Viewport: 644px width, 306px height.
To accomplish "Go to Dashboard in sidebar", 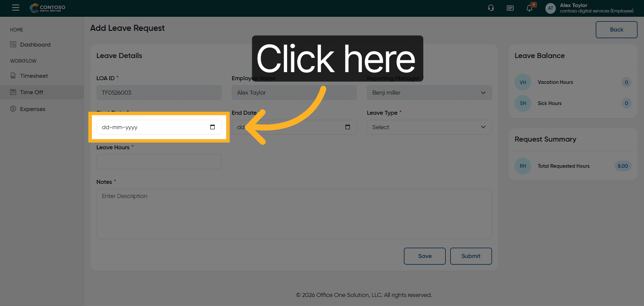I will point(35,45).
